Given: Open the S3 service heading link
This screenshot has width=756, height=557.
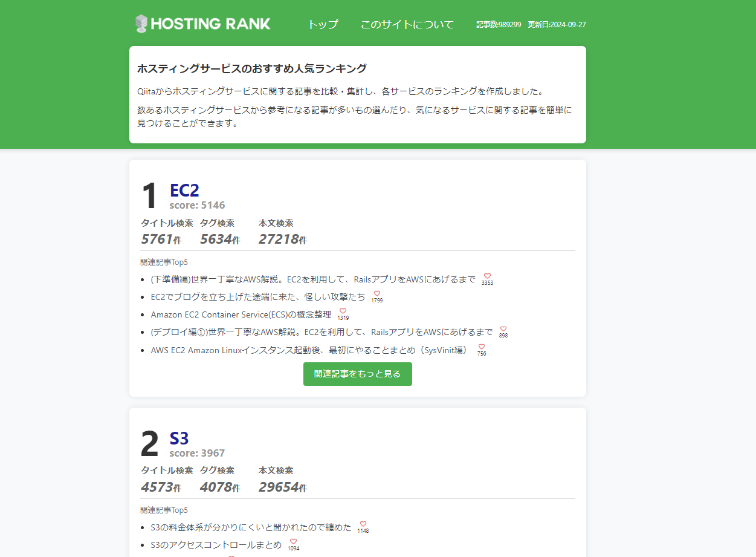Looking at the screenshot, I should point(179,438).
